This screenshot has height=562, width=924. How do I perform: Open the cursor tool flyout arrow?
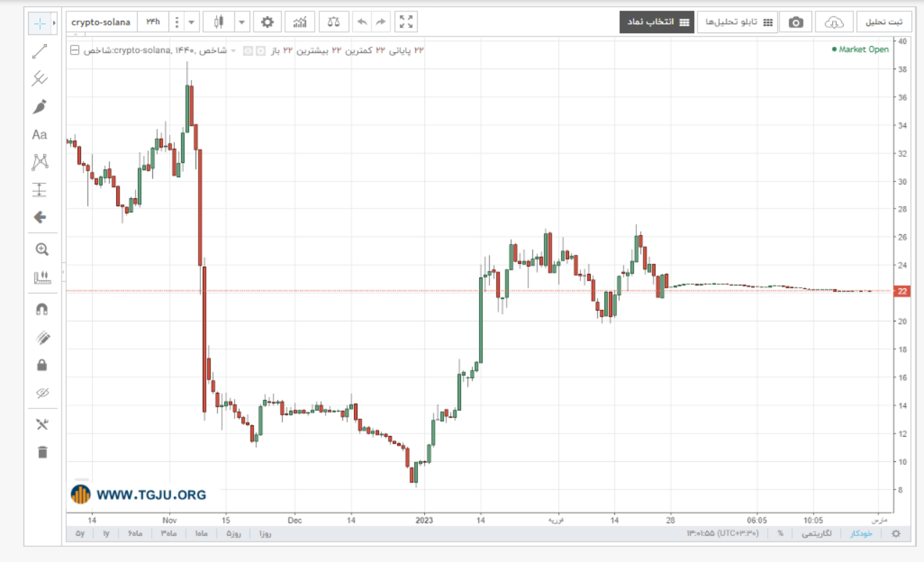[54, 23]
